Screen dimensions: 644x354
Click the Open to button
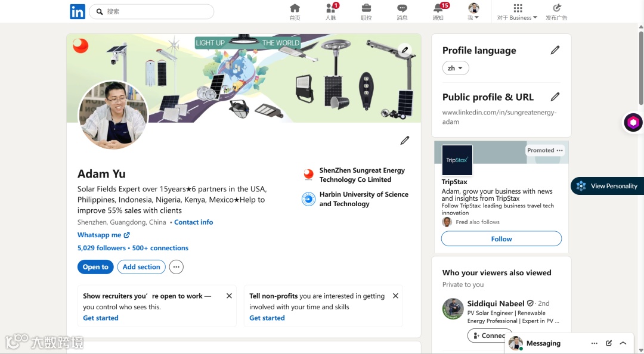click(95, 267)
